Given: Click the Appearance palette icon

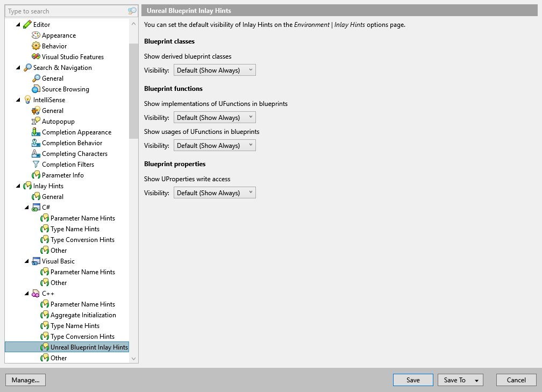Looking at the screenshot, I should tap(35, 35).
